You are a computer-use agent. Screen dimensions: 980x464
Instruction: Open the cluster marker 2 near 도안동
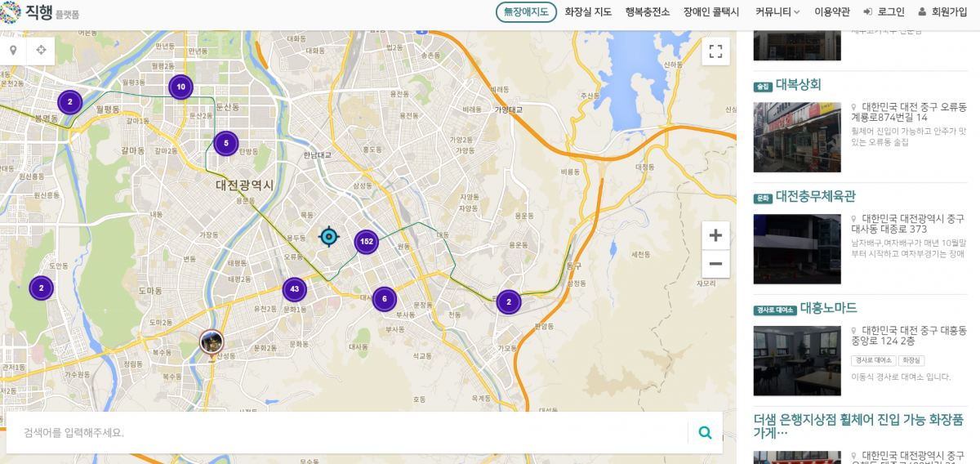click(x=42, y=288)
